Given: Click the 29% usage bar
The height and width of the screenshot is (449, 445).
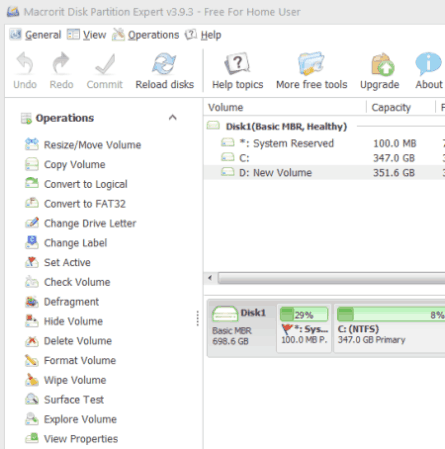Looking at the screenshot, I should coord(304,314).
